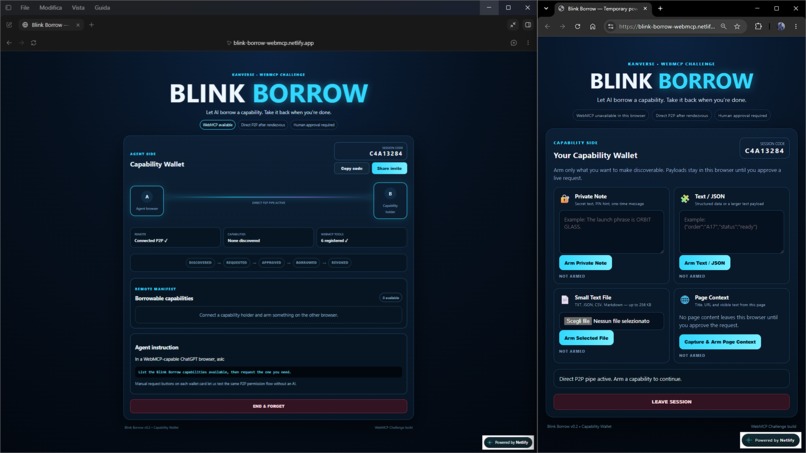Click the session code C4A13284 in right window
Viewport: 806px width, 453px height.
pos(764,151)
